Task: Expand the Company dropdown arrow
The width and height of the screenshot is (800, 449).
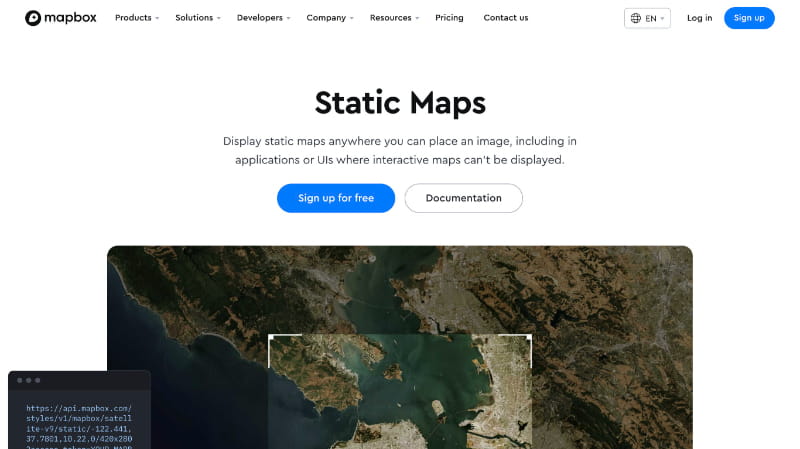Action: point(352,18)
